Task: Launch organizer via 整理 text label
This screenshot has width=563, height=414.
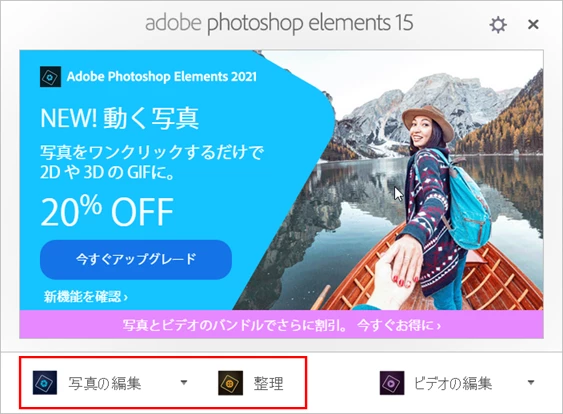Action: coord(269,383)
